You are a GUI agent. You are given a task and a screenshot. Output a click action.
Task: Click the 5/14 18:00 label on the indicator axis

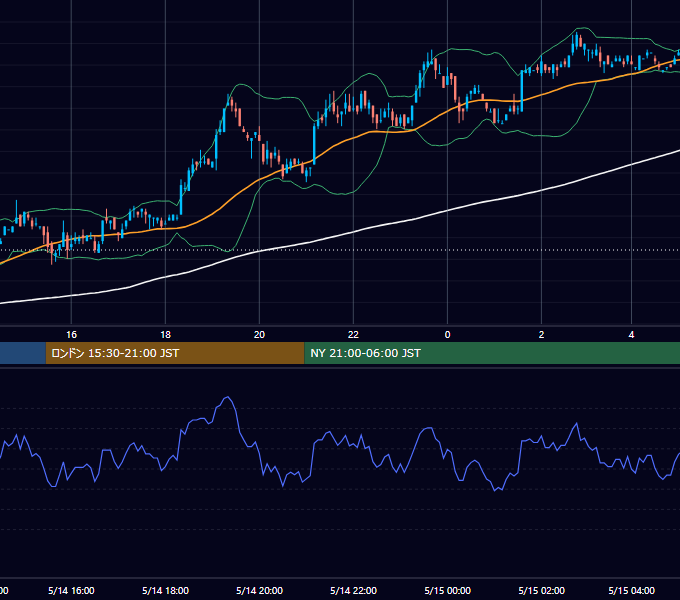(x=165, y=590)
